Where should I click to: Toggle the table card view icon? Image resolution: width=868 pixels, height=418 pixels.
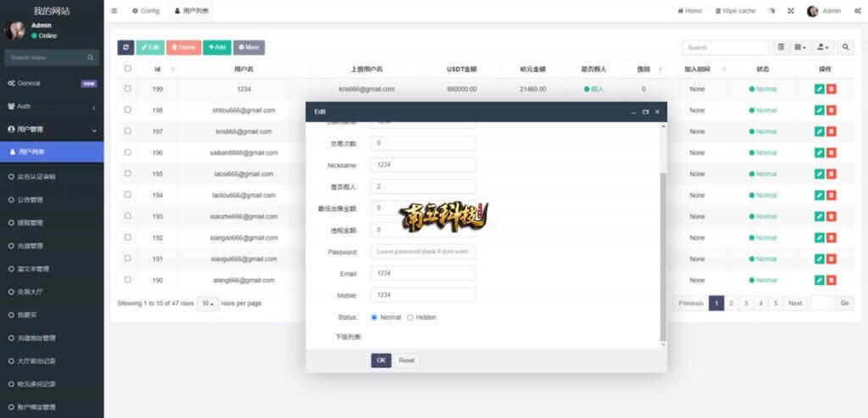[x=782, y=47]
